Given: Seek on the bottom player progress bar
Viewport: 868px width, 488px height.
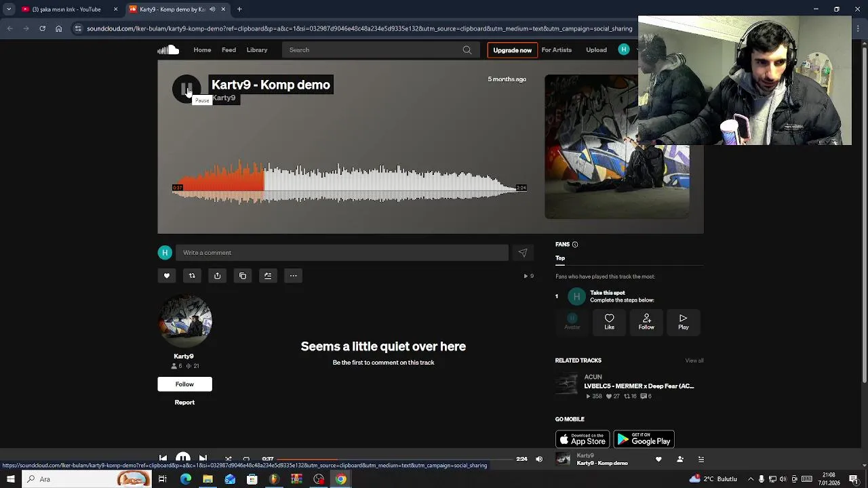Looking at the screenshot, I should [394, 460].
